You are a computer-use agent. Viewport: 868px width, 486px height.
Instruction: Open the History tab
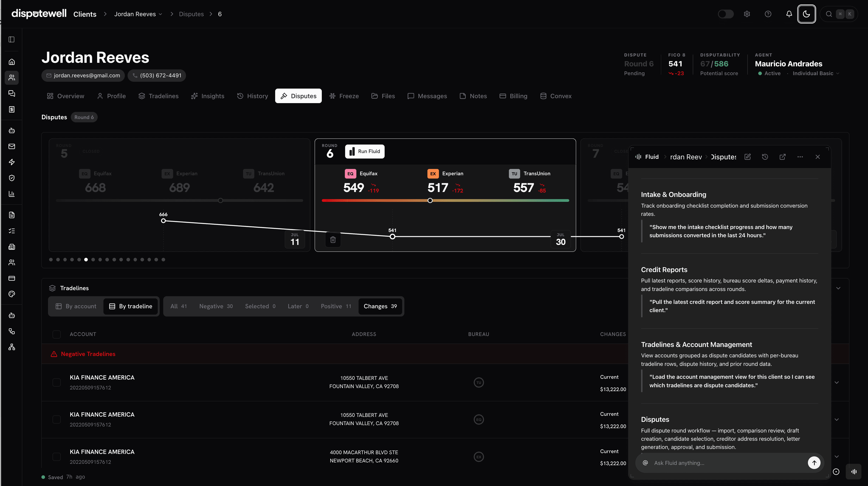pyautogui.click(x=253, y=96)
